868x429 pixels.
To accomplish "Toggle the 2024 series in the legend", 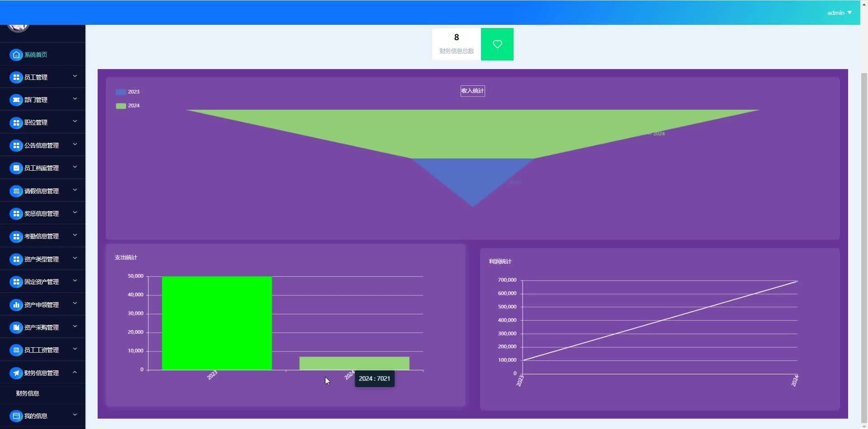I will click(128, 106).
